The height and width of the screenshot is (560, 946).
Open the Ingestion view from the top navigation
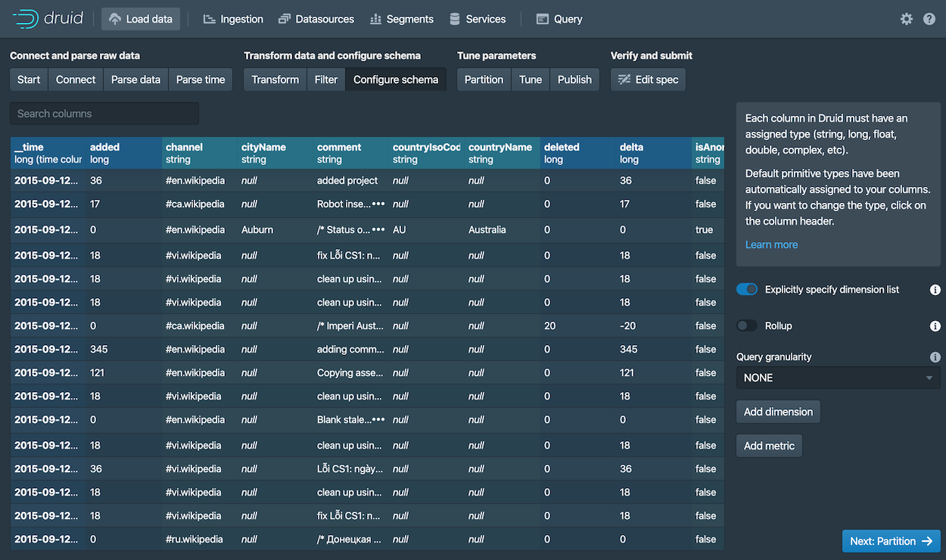232,19
